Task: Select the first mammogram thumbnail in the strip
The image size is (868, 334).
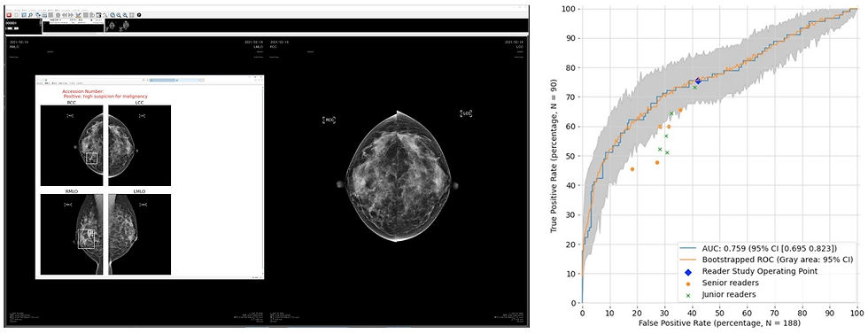Action: click(112, 26)
